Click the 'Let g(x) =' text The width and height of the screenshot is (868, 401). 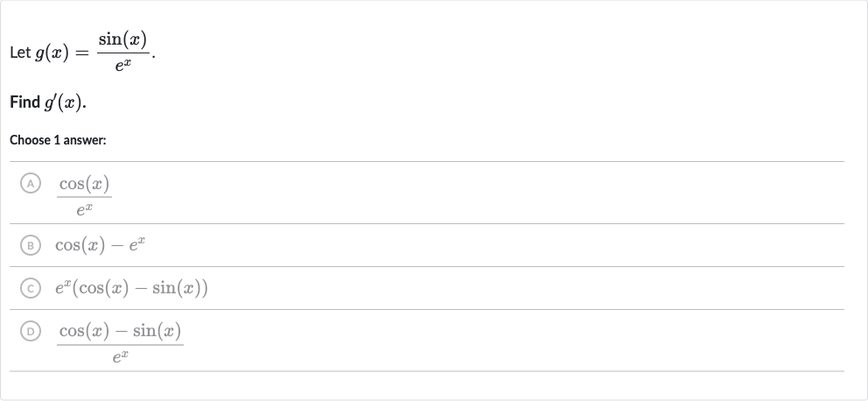[49, 53]
